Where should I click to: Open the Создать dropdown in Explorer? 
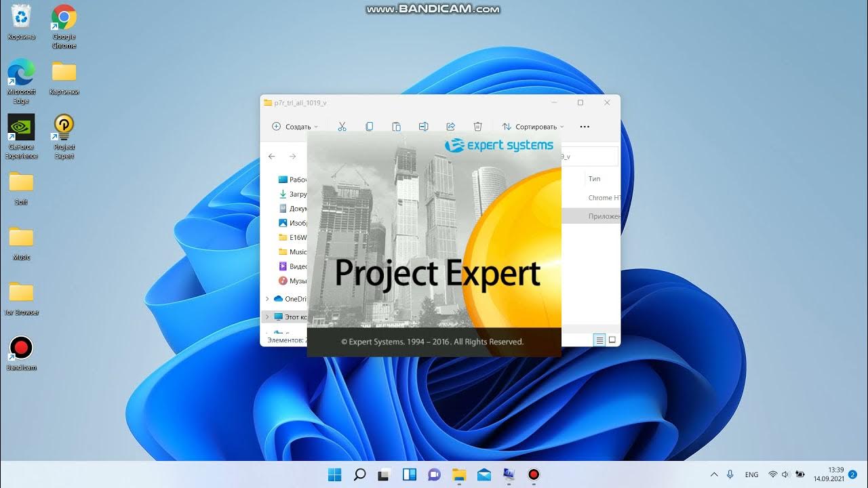click(x=295, y=127)
